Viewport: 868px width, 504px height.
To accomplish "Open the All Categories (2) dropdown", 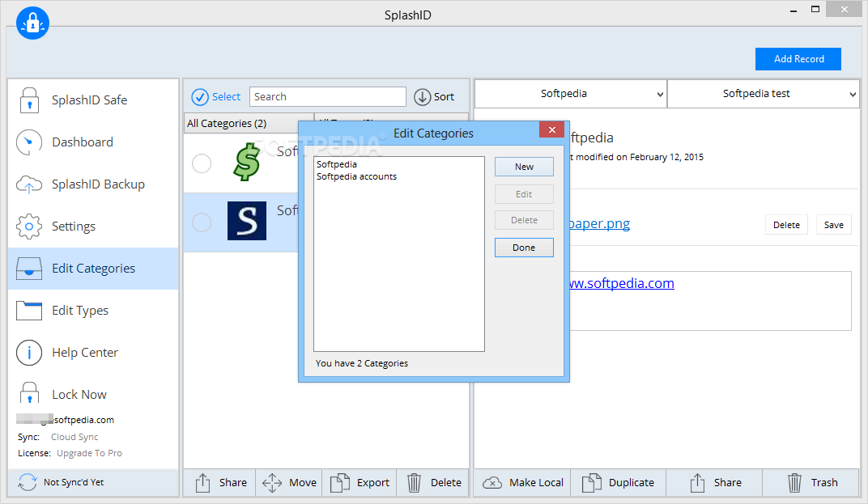I will (x=249, y=124).
